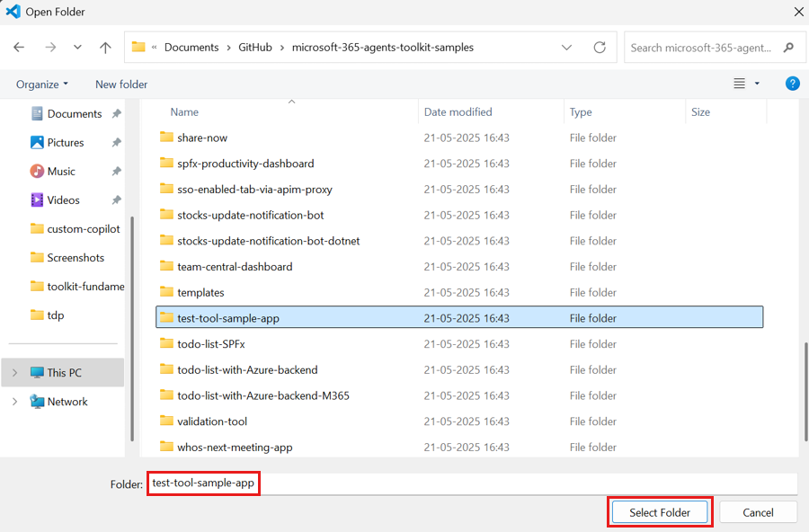Unpin Documents via its pin icon

(117, 113)
